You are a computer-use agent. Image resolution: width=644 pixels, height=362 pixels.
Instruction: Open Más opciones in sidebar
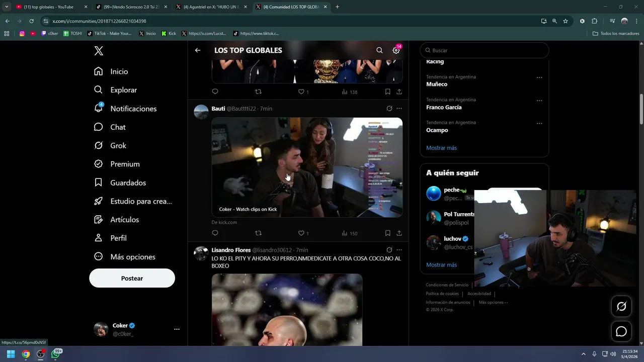pos(125,257)
